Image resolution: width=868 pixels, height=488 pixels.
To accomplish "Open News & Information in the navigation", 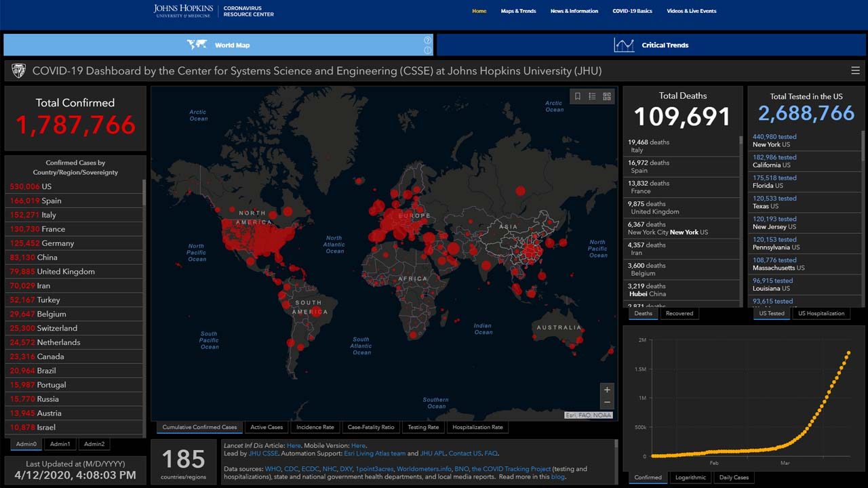I will click(574, 11).
